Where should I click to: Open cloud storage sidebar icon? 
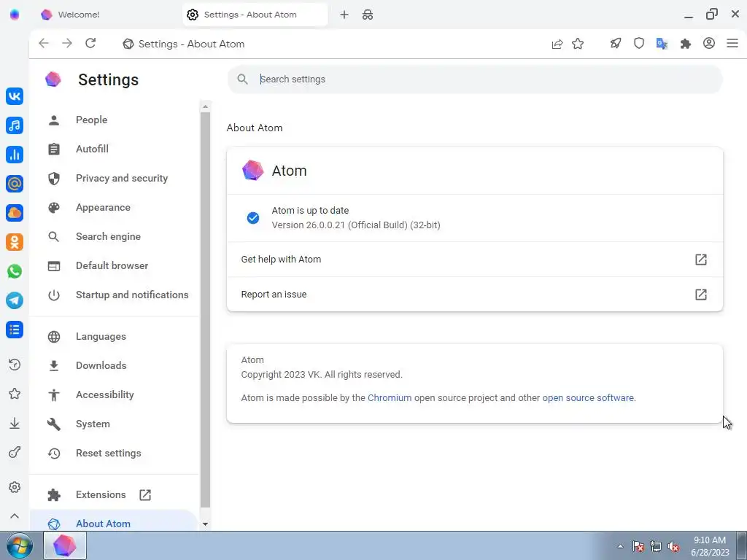click(x=15, y=213)
